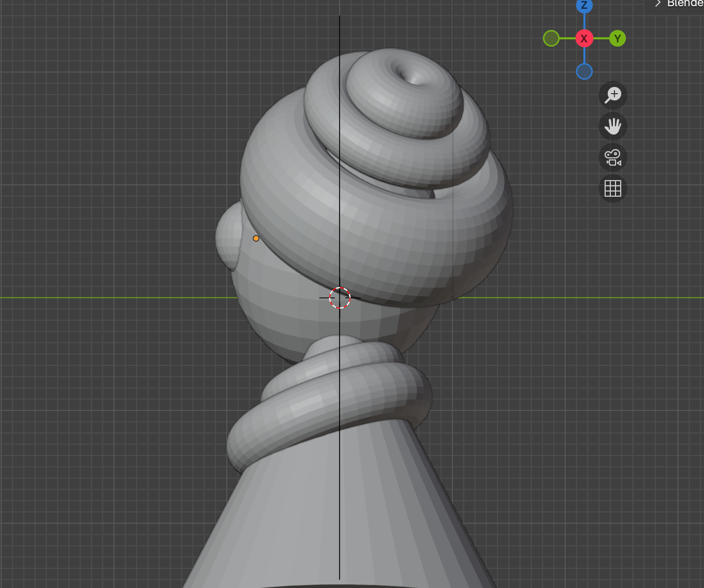Viewport: 704px width, 588px height.
Task: Toggle orthographic projection via the grid icon
Action: [x=613, y=188]
